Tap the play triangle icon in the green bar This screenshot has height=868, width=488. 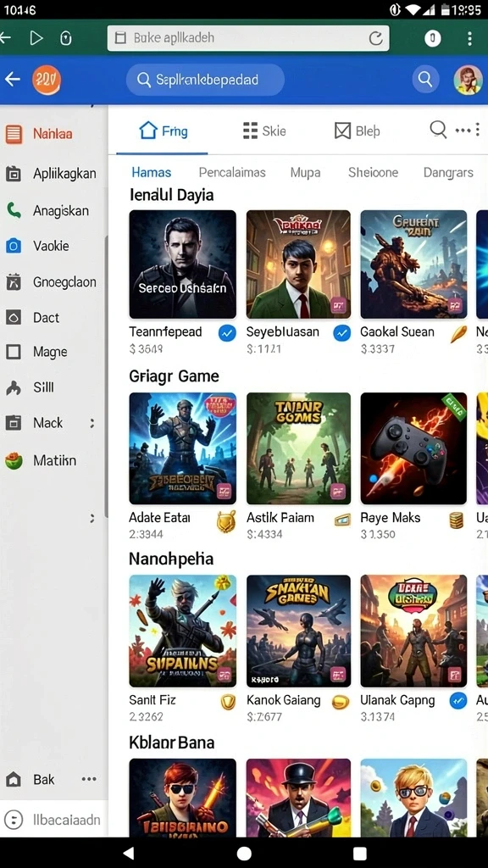click(36, 38)
